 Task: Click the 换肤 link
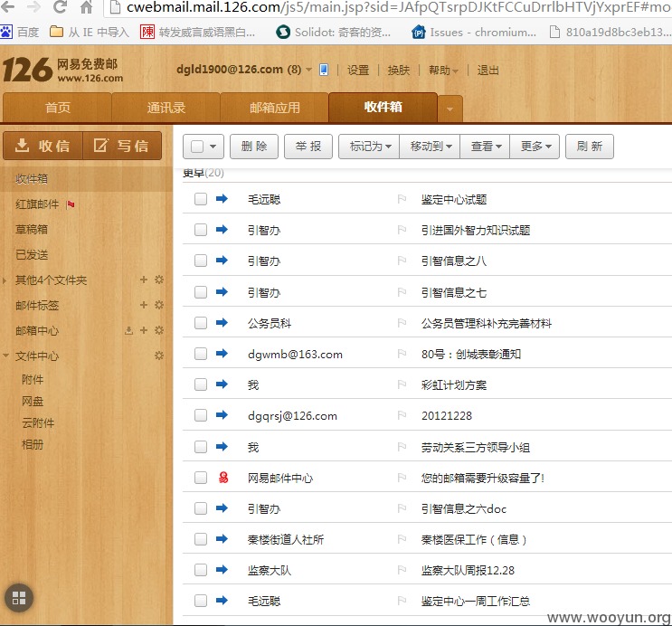pyautogui.click(x=399, y=70)
